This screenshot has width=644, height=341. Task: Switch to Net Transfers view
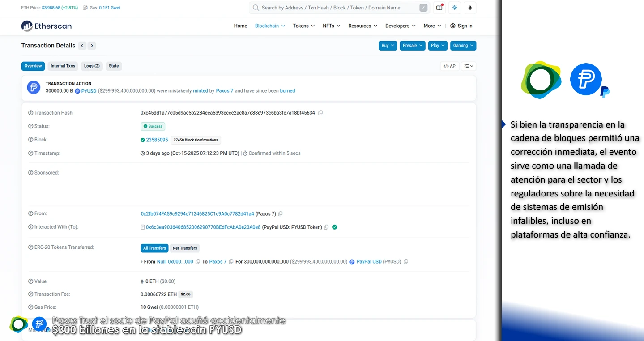click(x=184, y=248)
